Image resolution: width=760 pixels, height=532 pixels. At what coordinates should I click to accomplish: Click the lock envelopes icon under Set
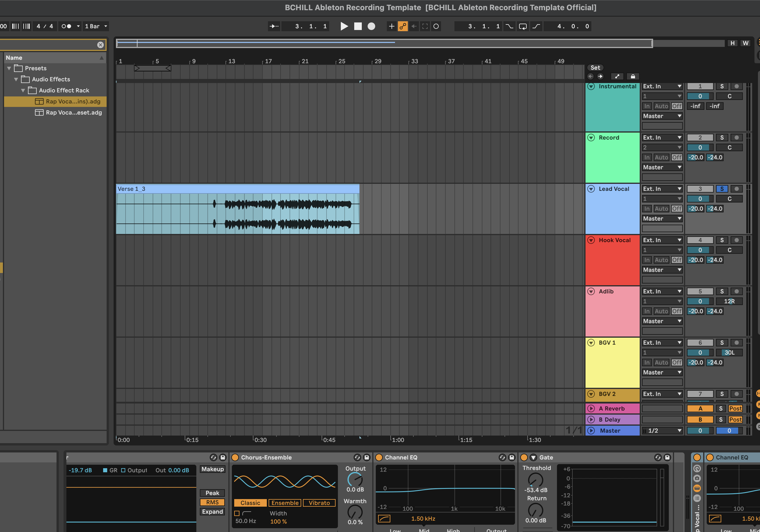pyautogui.click(x=633, y=76)
